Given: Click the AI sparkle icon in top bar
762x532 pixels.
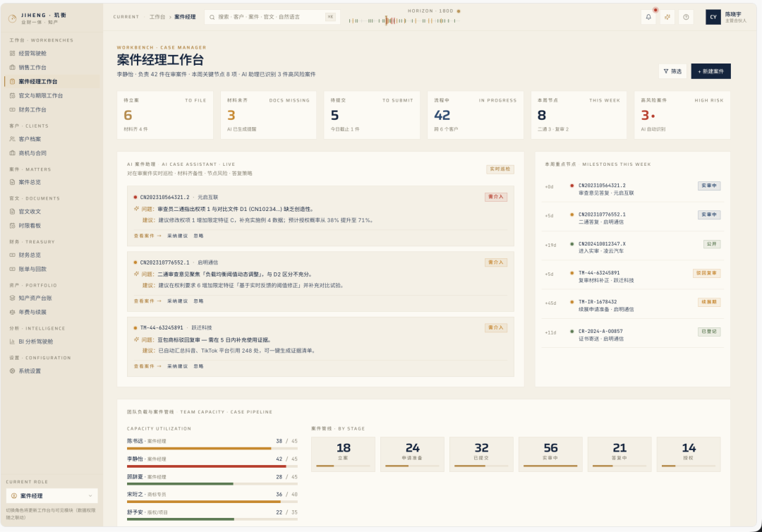Looking at the screenshot, I should coord(667,17).
